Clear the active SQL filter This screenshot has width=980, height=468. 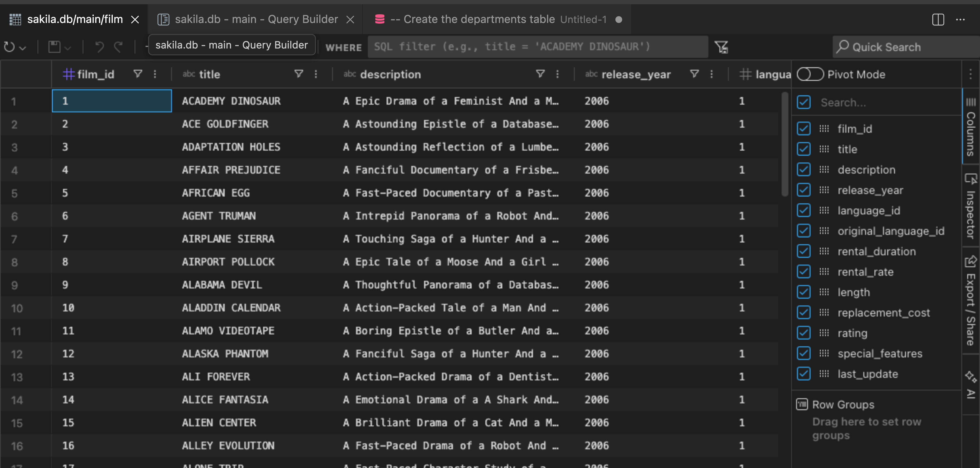[721, 47]
